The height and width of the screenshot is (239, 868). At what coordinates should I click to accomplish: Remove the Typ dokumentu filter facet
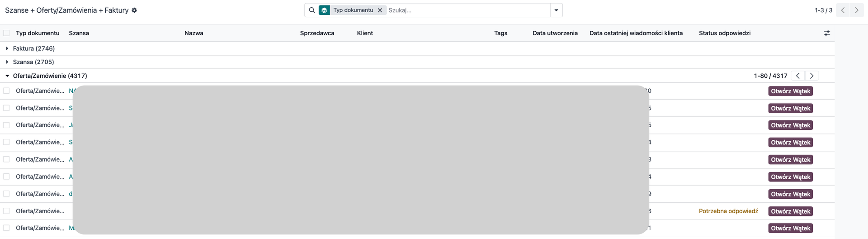pyautogui.click(x=380, y=10)
